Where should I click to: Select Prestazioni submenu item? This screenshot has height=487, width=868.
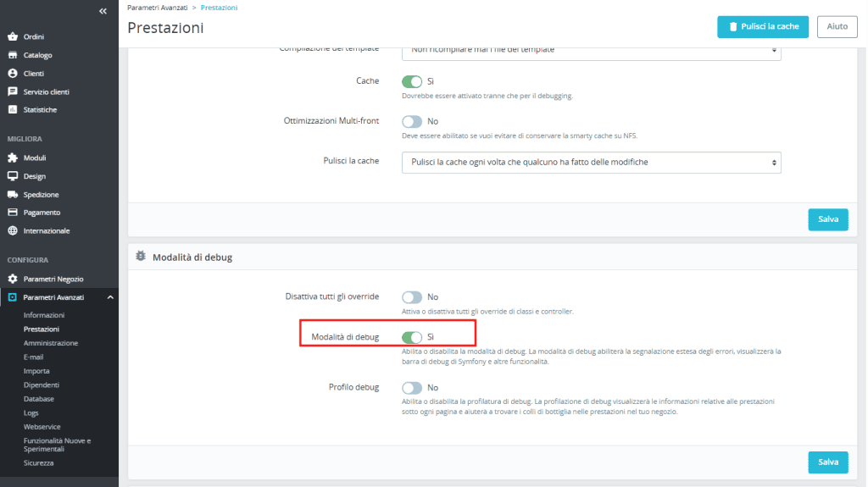tap(41, 329)
